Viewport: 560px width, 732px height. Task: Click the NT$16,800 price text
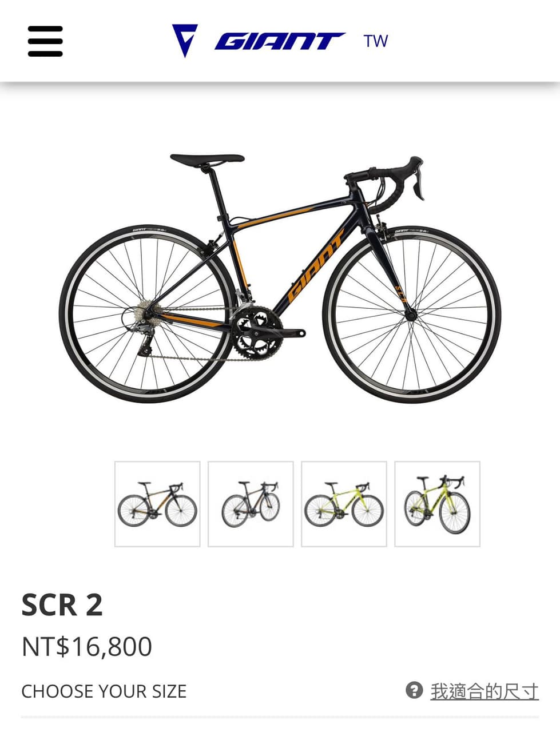87,647
